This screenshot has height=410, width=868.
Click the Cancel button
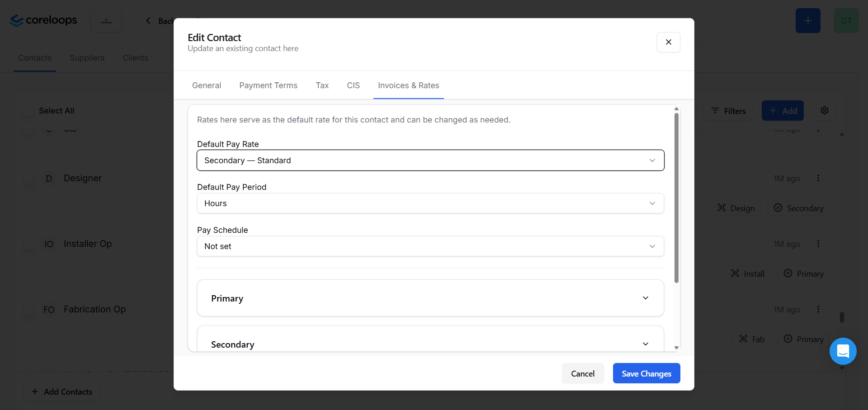coord(583,373)
